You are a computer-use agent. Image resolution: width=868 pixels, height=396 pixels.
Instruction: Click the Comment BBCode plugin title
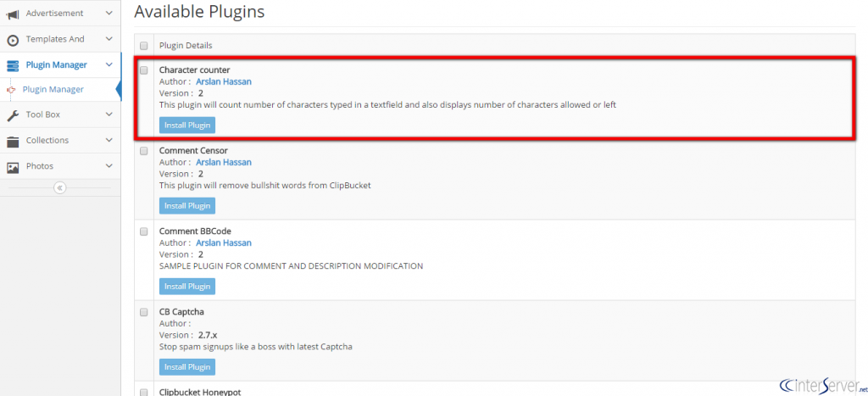click(195, 231)
